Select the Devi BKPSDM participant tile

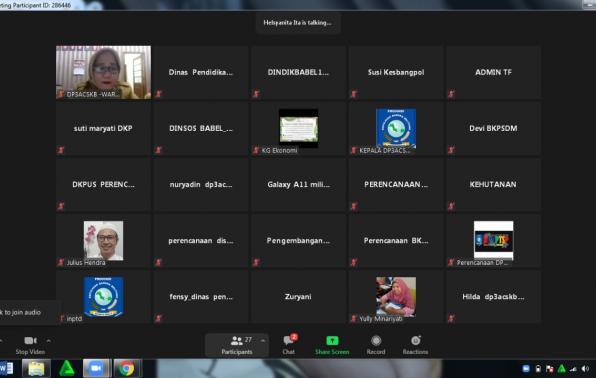[493, 129]
